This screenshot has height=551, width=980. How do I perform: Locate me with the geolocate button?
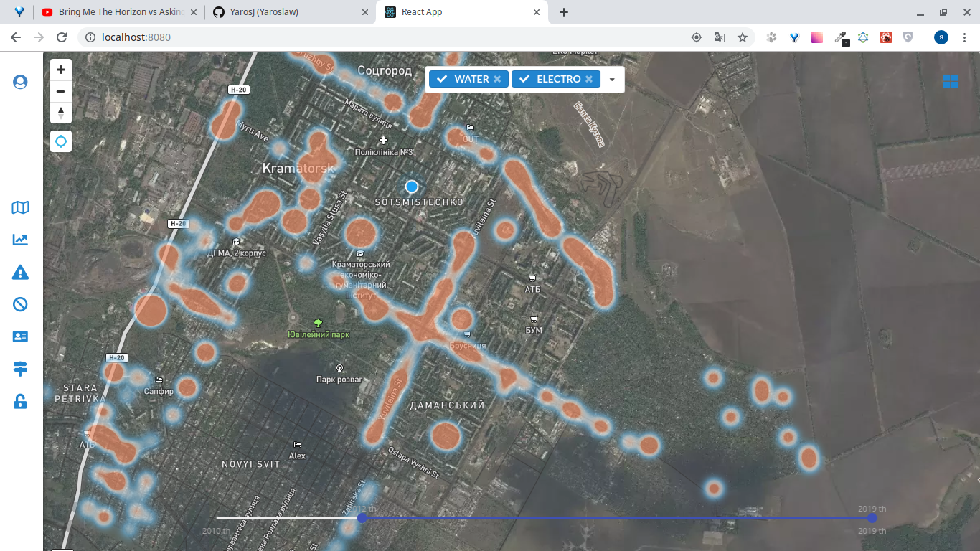61,141
